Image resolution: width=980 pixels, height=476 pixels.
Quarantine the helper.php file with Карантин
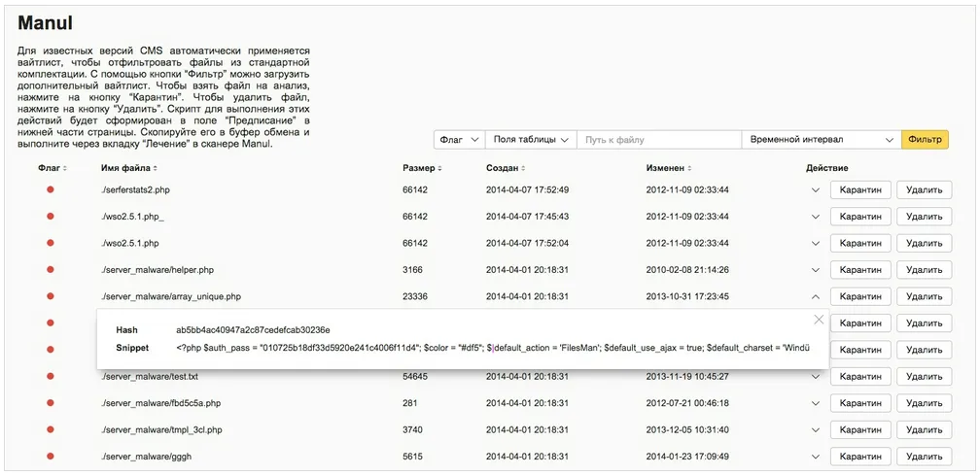pyautogui.click(x=860, y=270)
